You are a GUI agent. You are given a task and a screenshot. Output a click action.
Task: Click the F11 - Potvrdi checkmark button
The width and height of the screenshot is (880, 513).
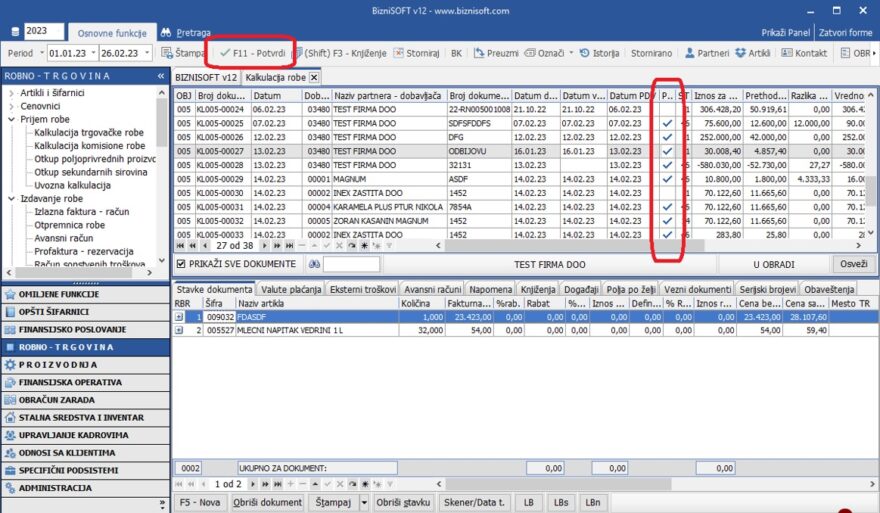254,52
